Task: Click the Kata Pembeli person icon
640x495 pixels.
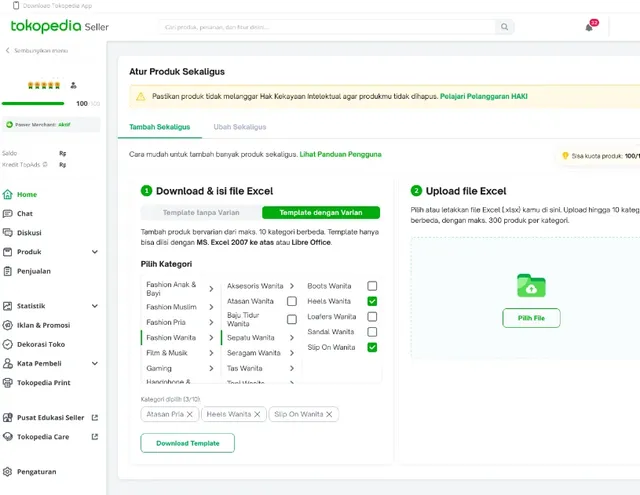Action: [x=7, y=363]
